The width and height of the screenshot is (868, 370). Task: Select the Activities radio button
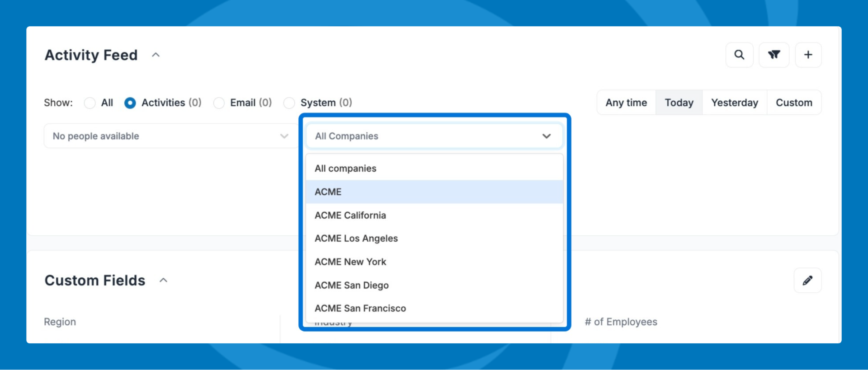pyautogui.click(x=130, y=103)
